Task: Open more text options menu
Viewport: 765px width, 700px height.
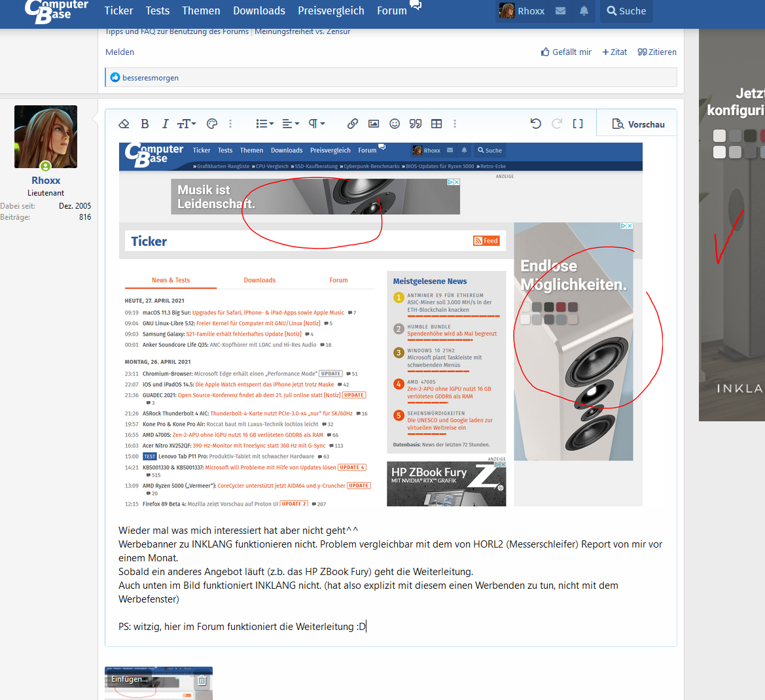Action: tap(230, 124)
